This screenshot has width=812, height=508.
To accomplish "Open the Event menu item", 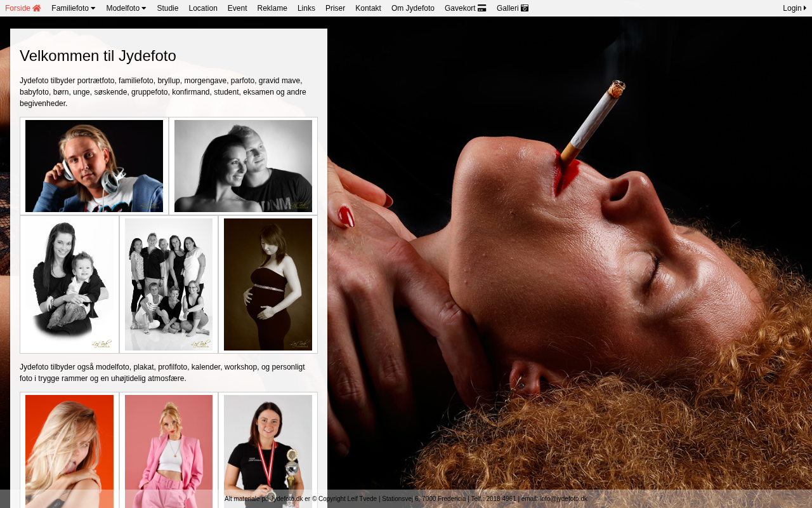I will click(x=237, y=8).
